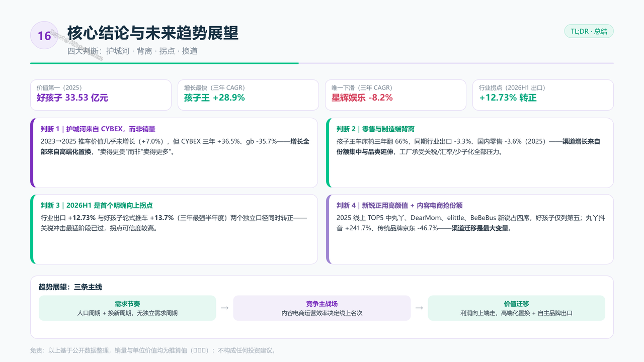This screenshot has width=644, height=362.
Task: Click the text 利润向上端走，高端化置换 + 自主品牌出口
Action: 517,313
